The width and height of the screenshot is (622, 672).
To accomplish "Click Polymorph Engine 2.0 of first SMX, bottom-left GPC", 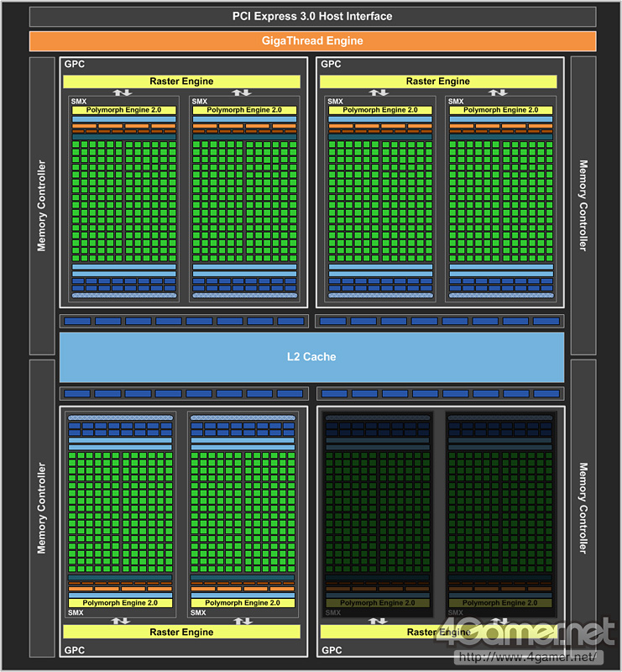I will (120, 603).
